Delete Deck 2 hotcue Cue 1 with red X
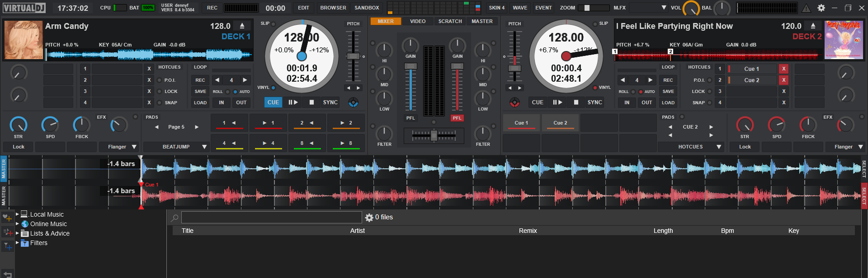Screen dimensions: 868x278 coord(784,69)
